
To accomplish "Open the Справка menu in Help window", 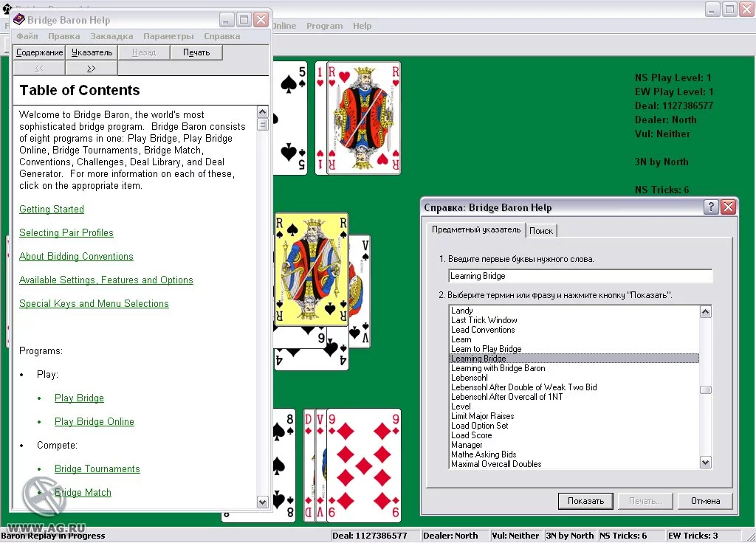I will [x=221, y=36].
